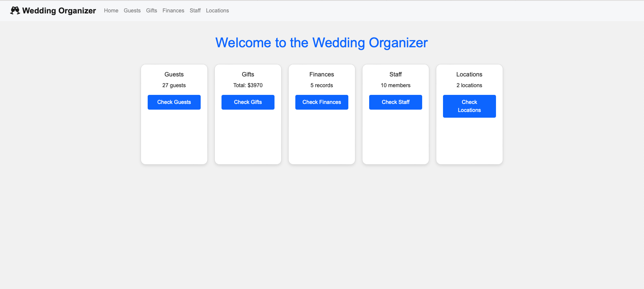Click the "5 records" finances text
644x289 pixels.
321,85
